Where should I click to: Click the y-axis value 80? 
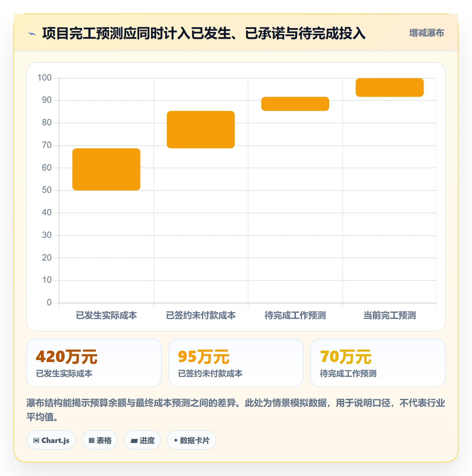pos(47,122)
